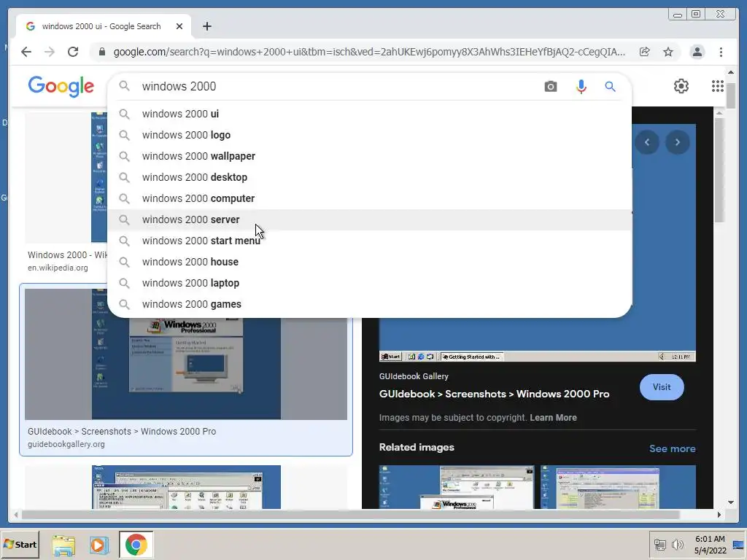Close the Google Search tab
Viewport: 747px width, 560px height.
(x=179, y=26)
